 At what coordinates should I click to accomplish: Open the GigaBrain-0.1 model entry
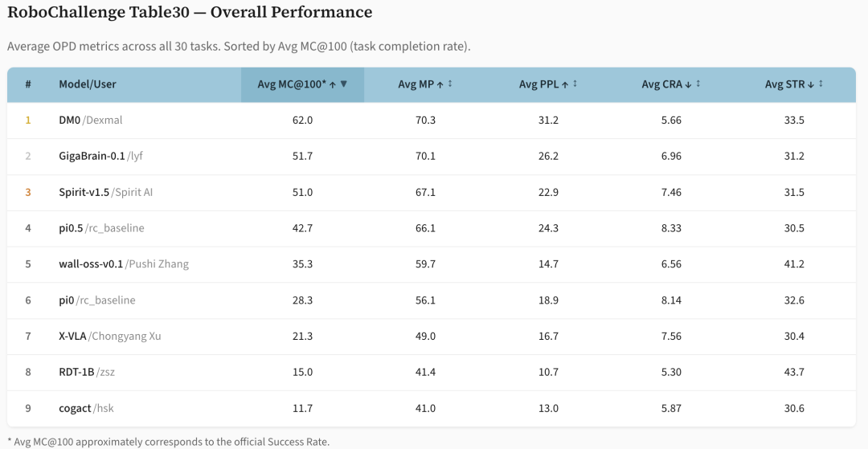[92, 156]
